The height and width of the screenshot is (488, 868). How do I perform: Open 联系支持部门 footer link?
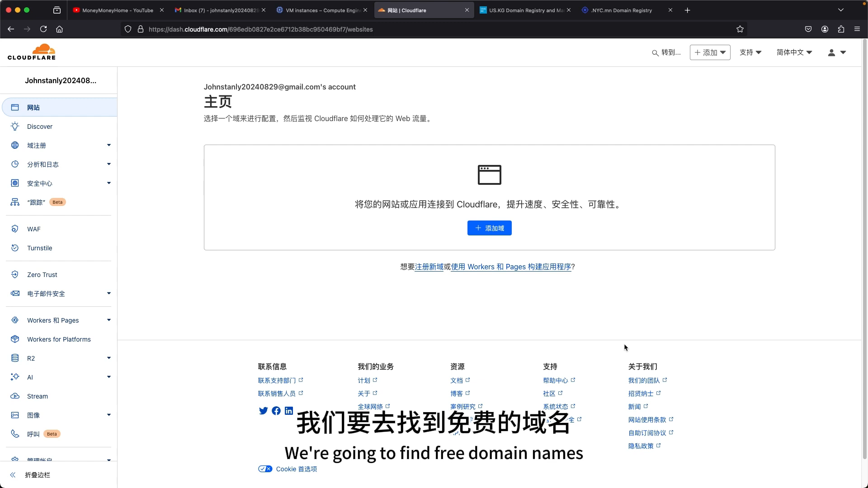click(x=280, y=380)
